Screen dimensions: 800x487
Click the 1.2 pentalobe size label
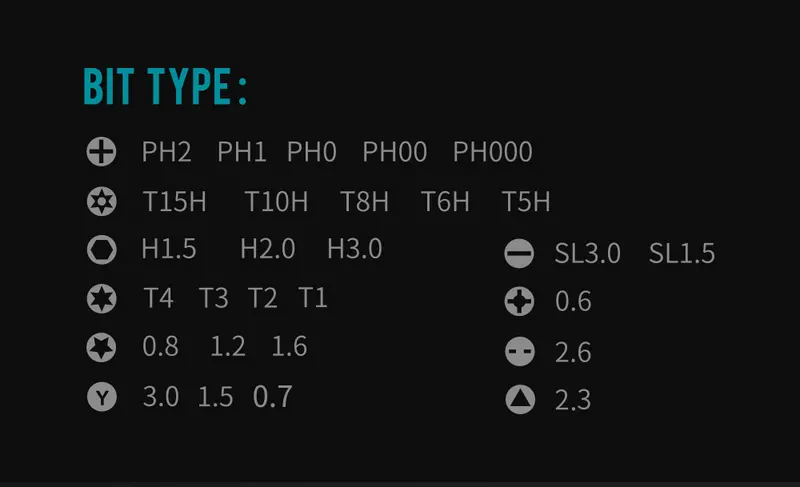pyautogui.click(x=228, y=347)
